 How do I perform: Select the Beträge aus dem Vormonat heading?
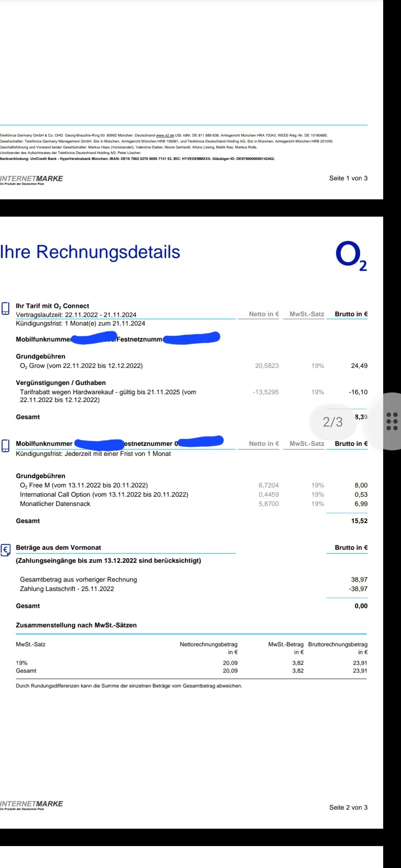point(58,548)
